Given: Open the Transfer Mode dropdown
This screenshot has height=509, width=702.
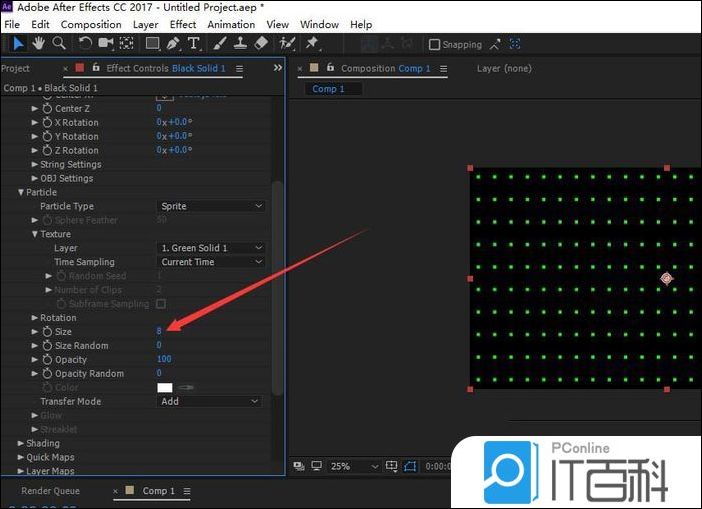Looking at the screenshot, I should (x=209, y=402).
